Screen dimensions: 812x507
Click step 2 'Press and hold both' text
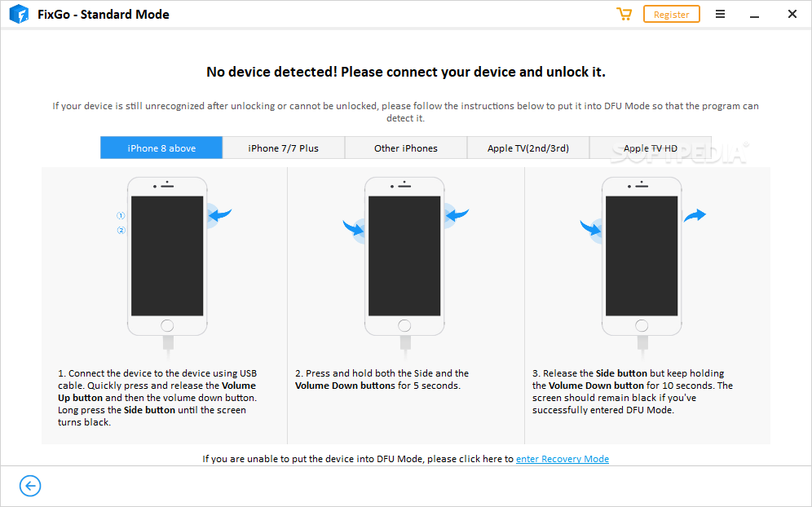[382, 380]
